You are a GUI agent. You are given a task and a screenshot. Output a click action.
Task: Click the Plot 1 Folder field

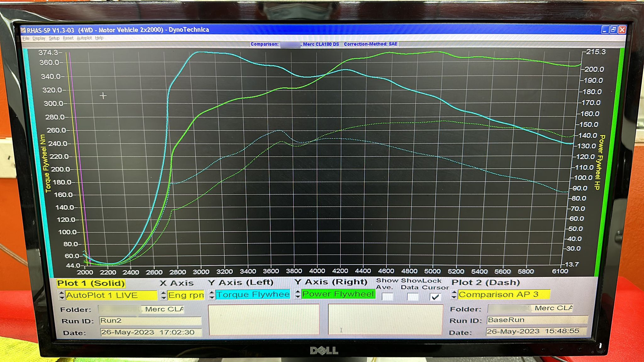[141, 309]
